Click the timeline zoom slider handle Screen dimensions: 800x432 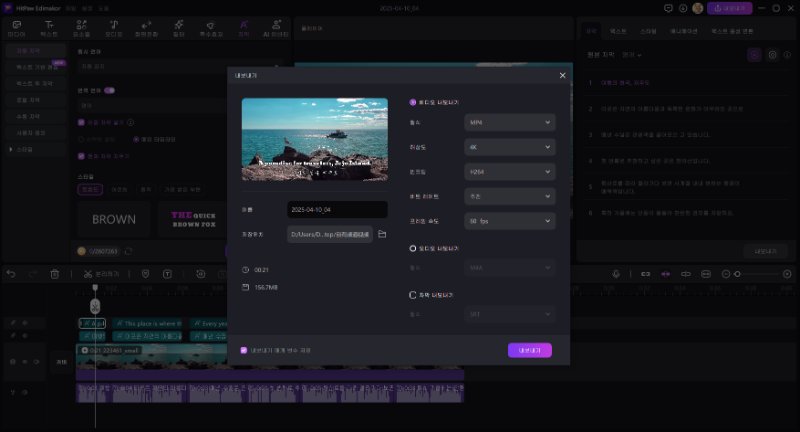click(x=737, y=274)
